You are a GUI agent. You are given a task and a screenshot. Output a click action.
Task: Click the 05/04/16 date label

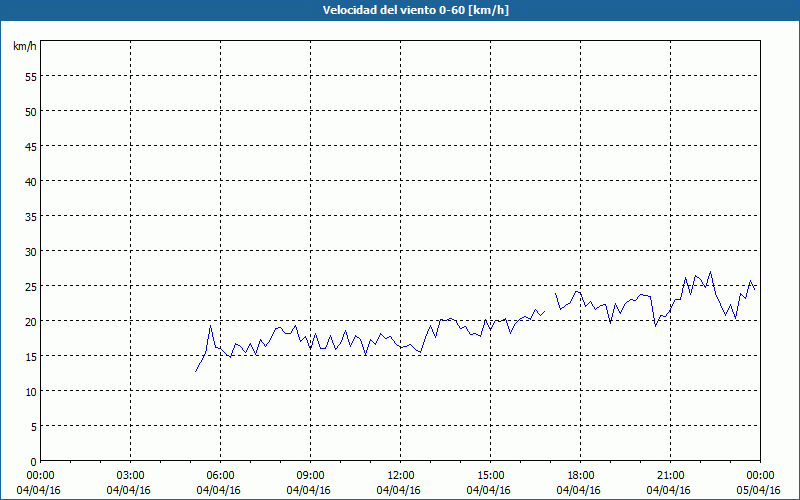pyautogui.click(x=759, y=490)
